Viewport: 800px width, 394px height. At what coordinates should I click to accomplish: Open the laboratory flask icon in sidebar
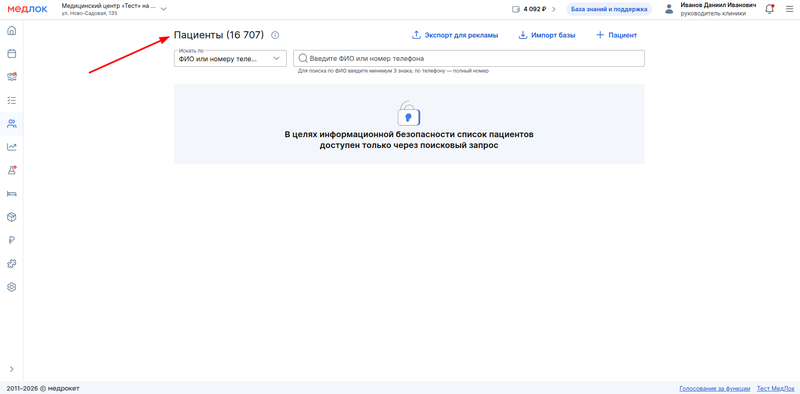[x=11, y=170]
